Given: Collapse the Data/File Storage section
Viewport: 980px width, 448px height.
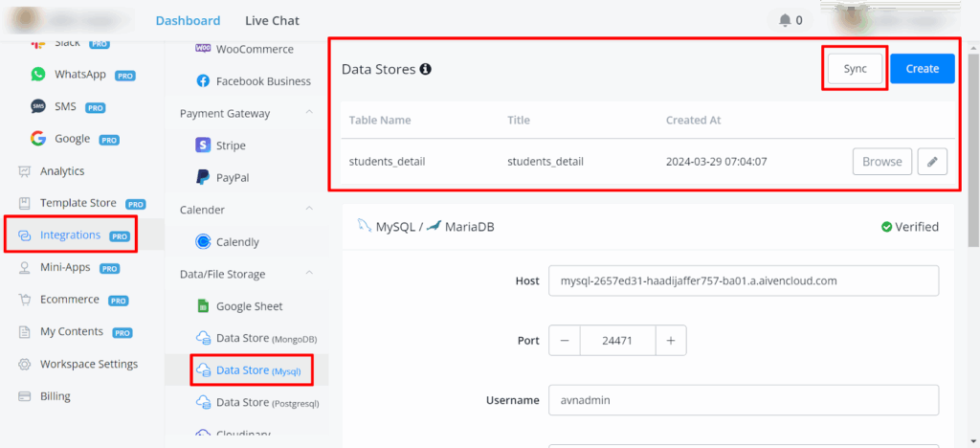Looking at the screenshot, I should point(309,274).
